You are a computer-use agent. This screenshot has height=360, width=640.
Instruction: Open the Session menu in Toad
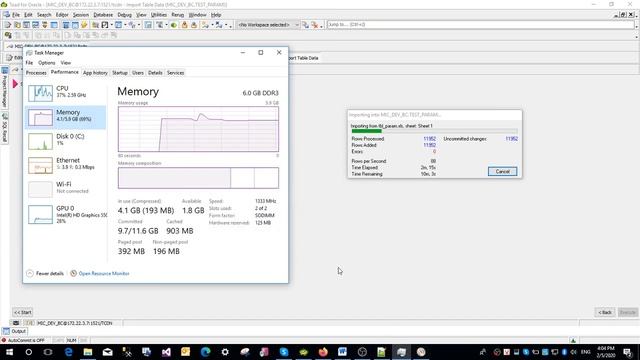[x=80, y=15]
